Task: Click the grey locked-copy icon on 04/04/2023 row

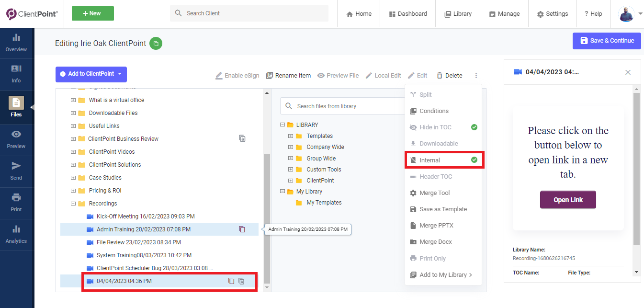Action: pos(242,281)
